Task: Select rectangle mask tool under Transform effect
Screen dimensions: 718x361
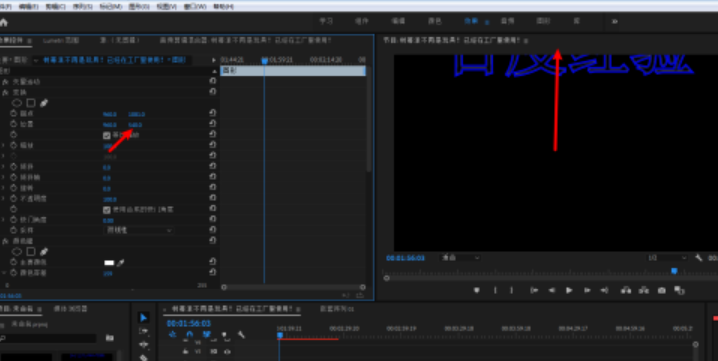Action: click(31, 103)
